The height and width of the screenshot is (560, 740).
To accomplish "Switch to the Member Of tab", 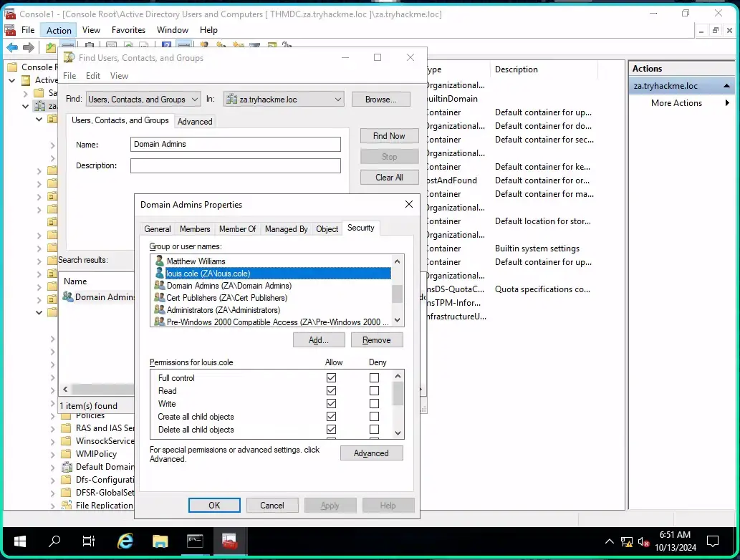I will pos(237,229).
